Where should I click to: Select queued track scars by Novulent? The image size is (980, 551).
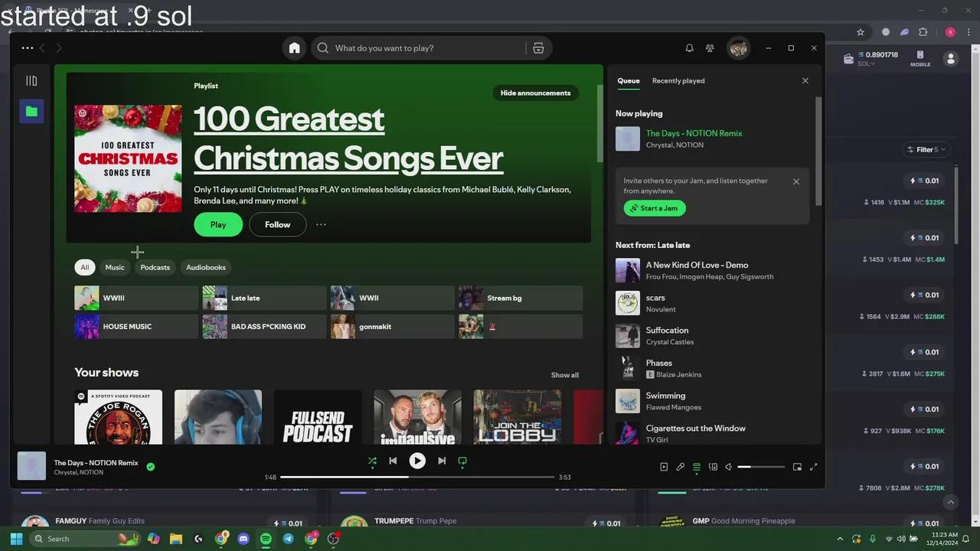click(x=710, y=303)
